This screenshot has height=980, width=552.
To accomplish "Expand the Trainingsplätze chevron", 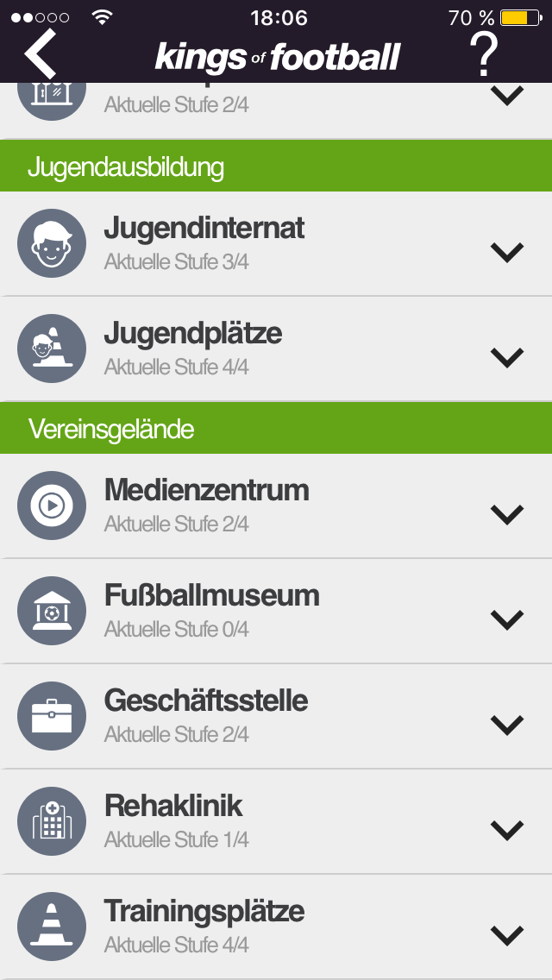I will click(507, 936).
